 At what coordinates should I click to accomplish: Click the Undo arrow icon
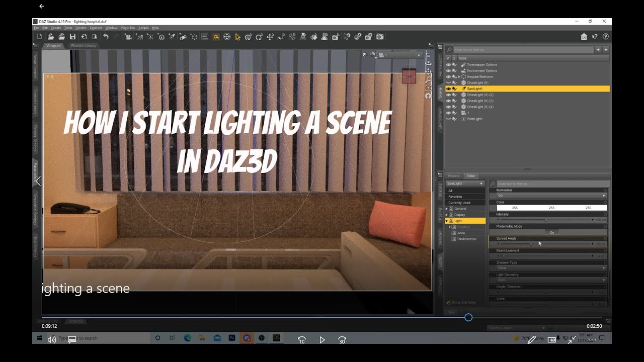tap(106, 37)
